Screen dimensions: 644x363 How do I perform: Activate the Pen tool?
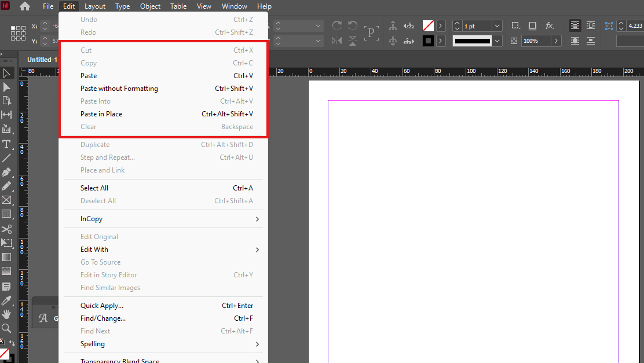7,171
